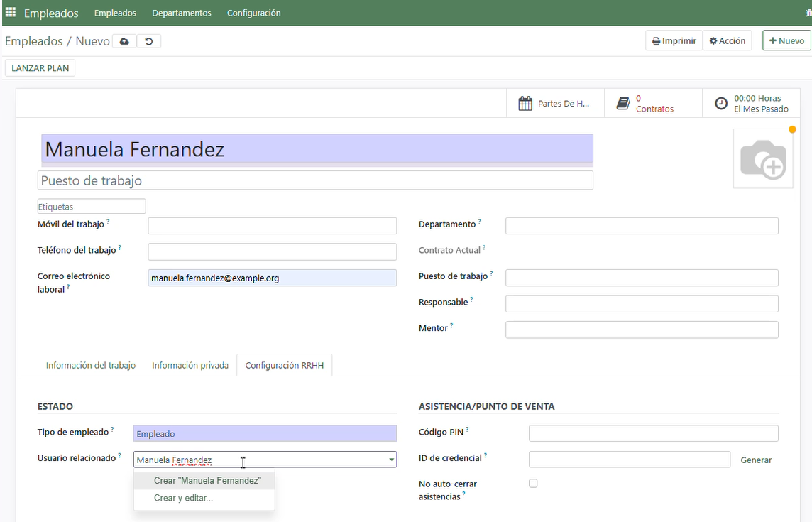Choose Crear y editar... option
Image resolution: width=812 pixels, height=522 pixels.
click(183, 498)
